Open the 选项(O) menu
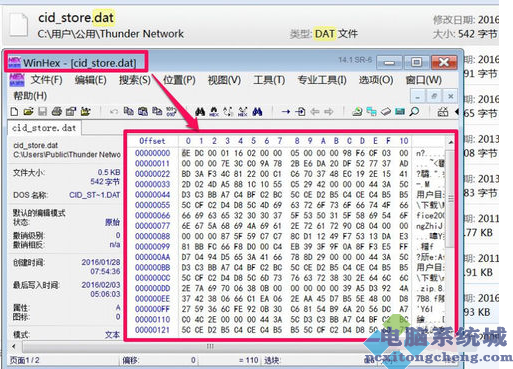 click(376, 80)
